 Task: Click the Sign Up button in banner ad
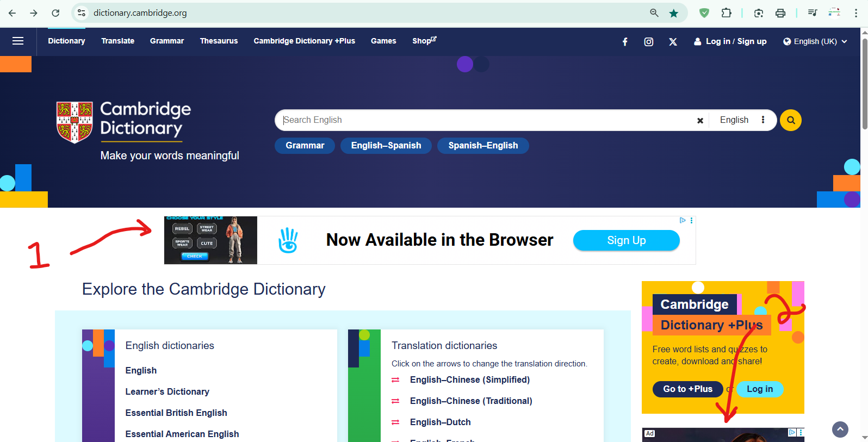pos(627,240)
